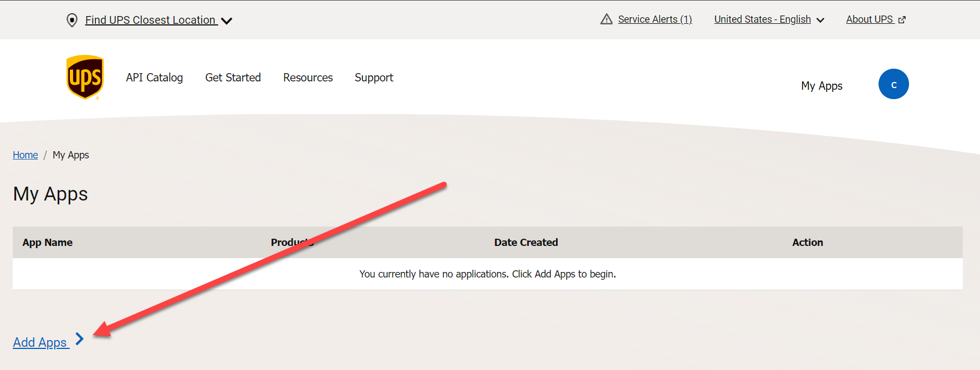Image resolution: width=980 pixels, height=370 pixels.
Task: Expand the United States - English language chevron
Action: click(820, 20)
